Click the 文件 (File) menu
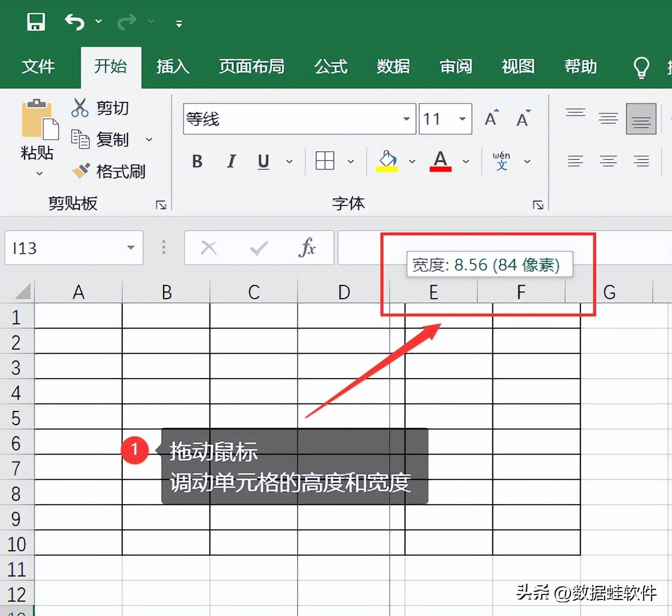The width and height of the screenshot is (672, 616). [x=38, y=67]
